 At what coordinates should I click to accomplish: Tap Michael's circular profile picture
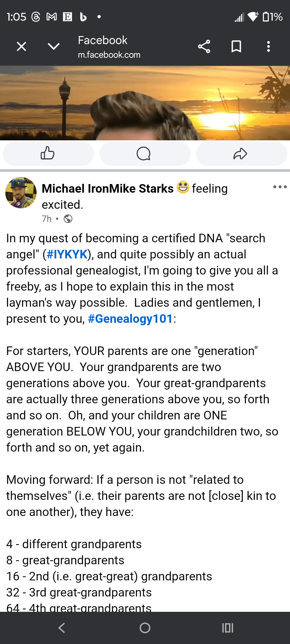[21, 193]
